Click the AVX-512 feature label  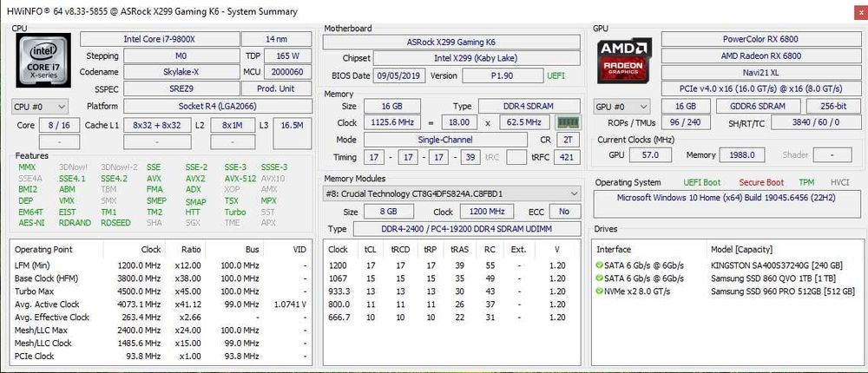click(x=240, y=178)
